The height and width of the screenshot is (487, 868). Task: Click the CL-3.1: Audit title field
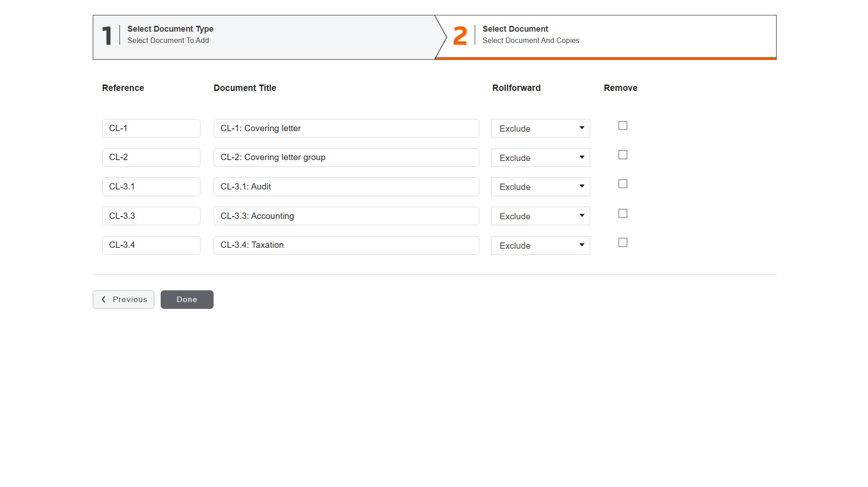[x=346, y=187]
